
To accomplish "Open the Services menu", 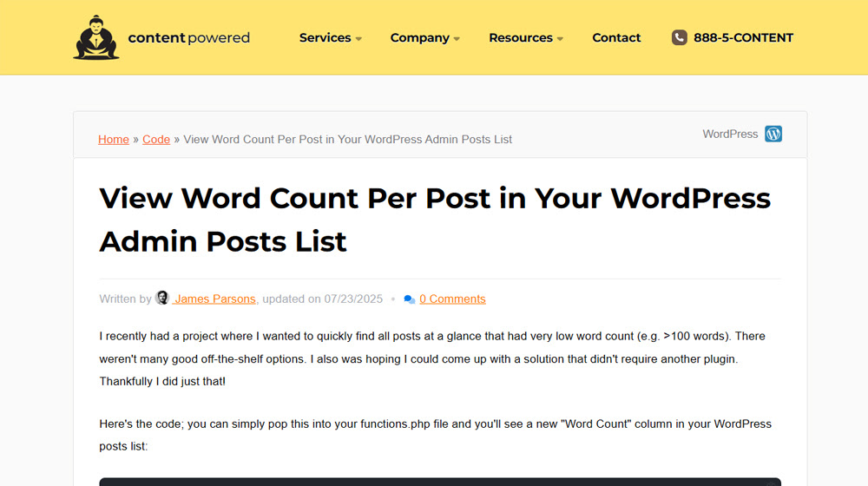I will tap(331, 37).
